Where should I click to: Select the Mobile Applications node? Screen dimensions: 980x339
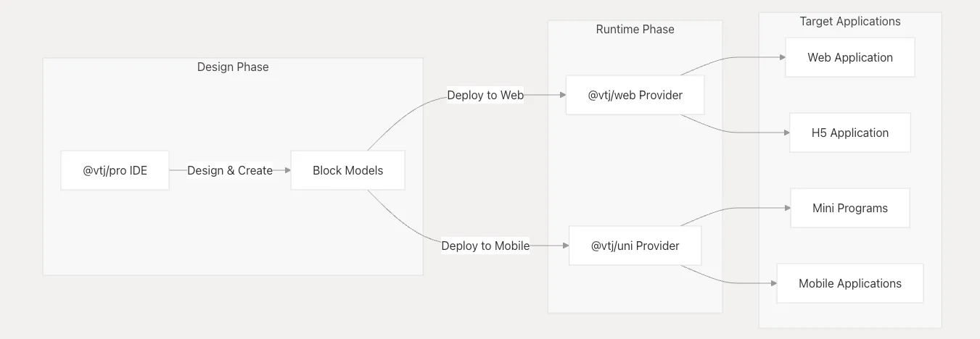[849, 283]
